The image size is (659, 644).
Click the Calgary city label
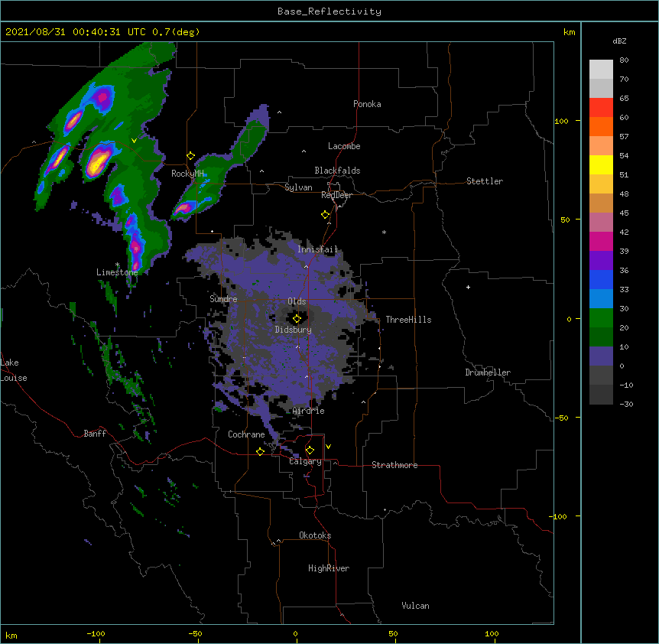[305, 461]
